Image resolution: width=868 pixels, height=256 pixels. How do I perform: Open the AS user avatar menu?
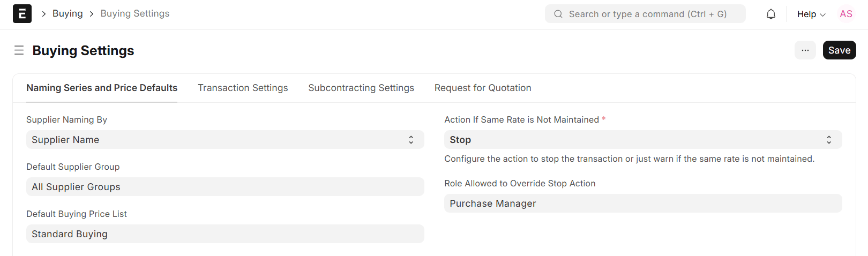(846, 14)
